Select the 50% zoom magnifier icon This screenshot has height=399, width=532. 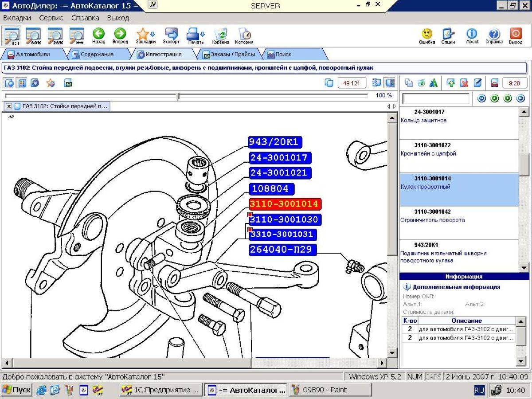(34, 36)
